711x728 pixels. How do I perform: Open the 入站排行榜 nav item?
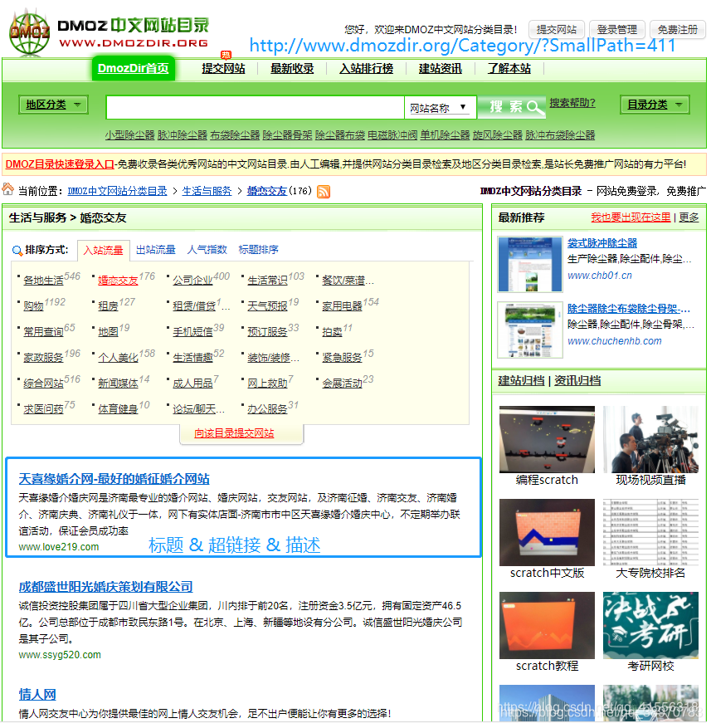[367, 69]
